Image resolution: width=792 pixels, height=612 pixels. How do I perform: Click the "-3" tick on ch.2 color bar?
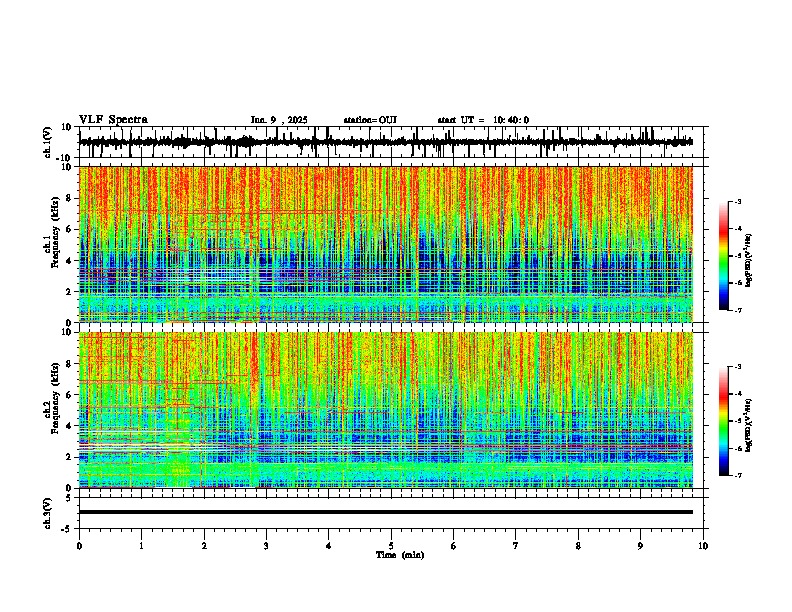point(737,367)
